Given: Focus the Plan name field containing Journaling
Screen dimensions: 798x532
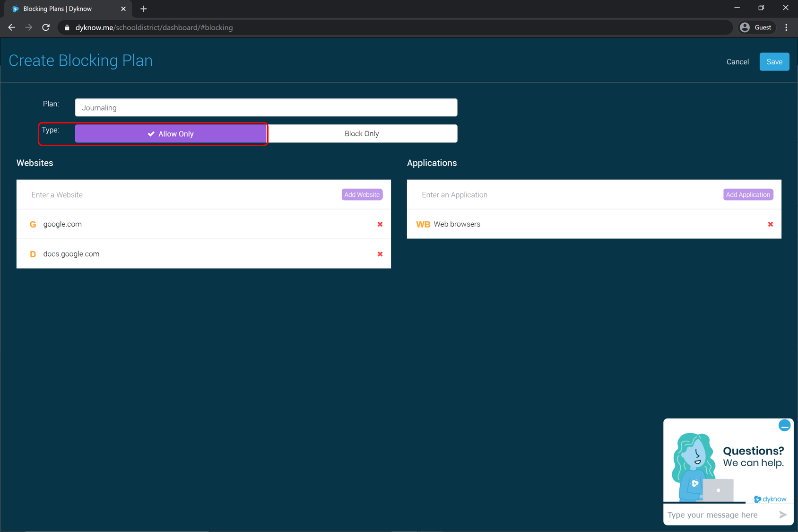Looking at the screenshot, I should (266, 108).
